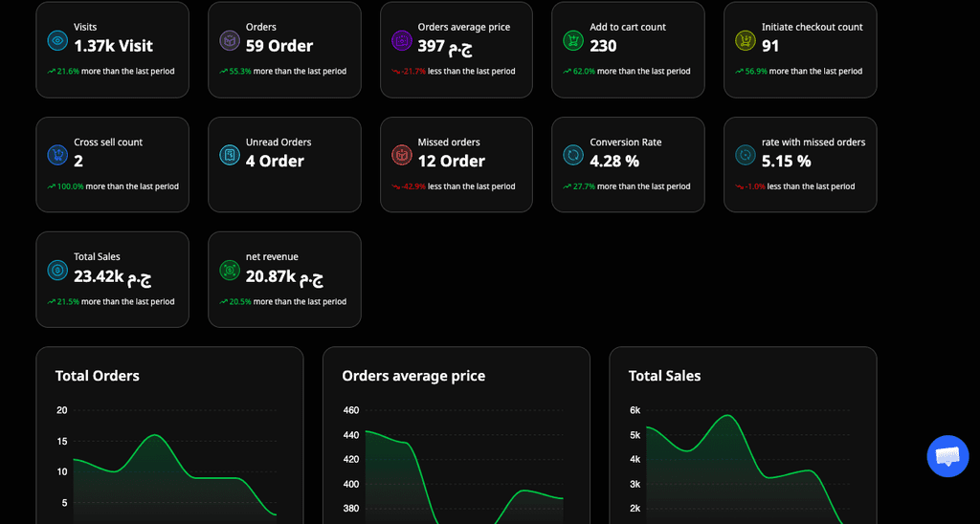Click the 1.37k Visit value
The width and height of the screenshot is (980, 524).
tap(113, 46)
